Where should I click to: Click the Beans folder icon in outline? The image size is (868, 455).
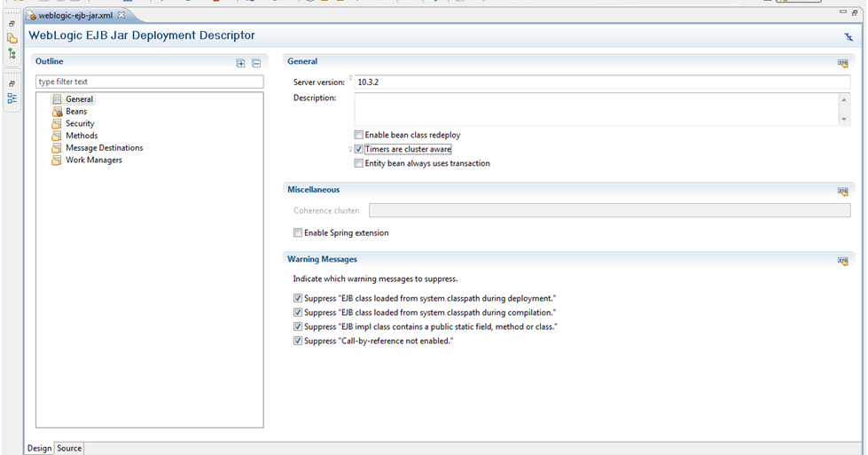tap(57, 111)
